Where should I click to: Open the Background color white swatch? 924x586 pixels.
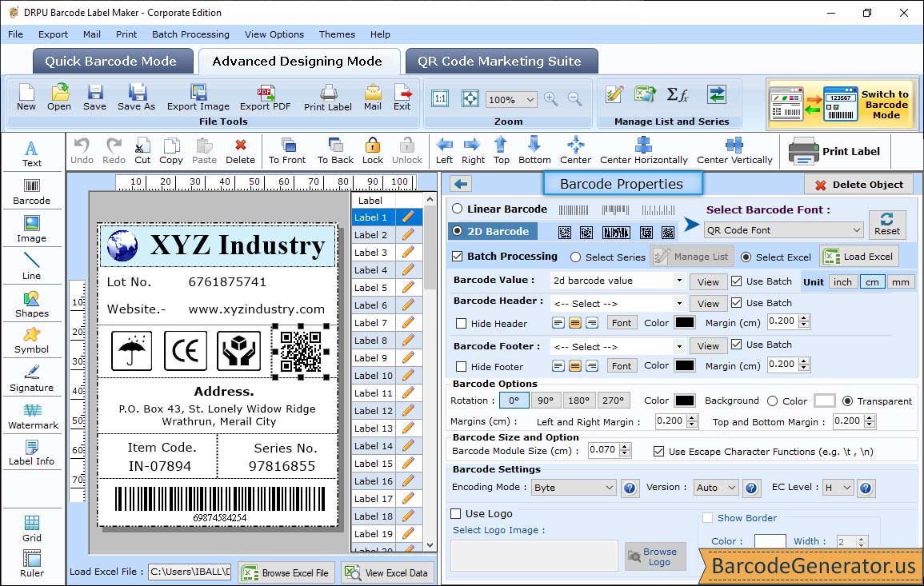tap(824, 401)
